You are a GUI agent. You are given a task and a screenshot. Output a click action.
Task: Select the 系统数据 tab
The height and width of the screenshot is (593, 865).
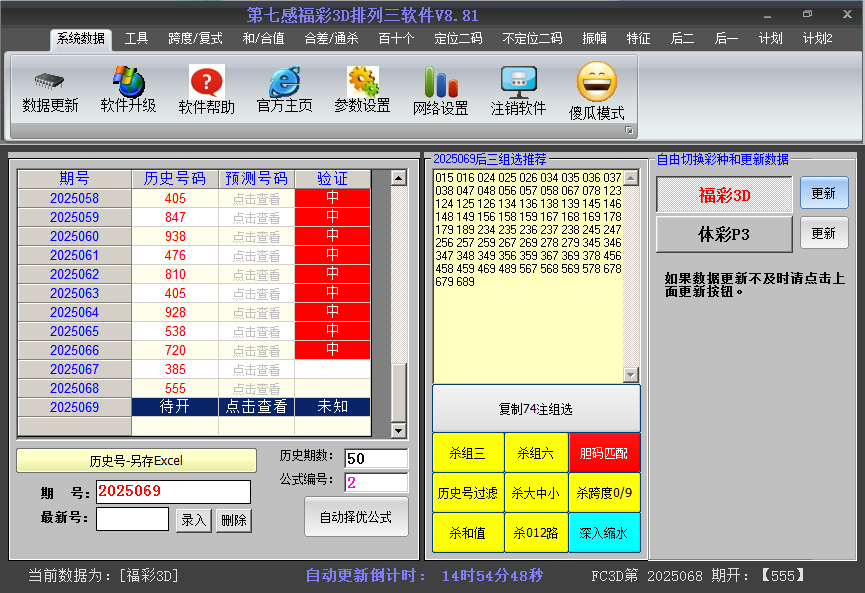pos(81,39)
